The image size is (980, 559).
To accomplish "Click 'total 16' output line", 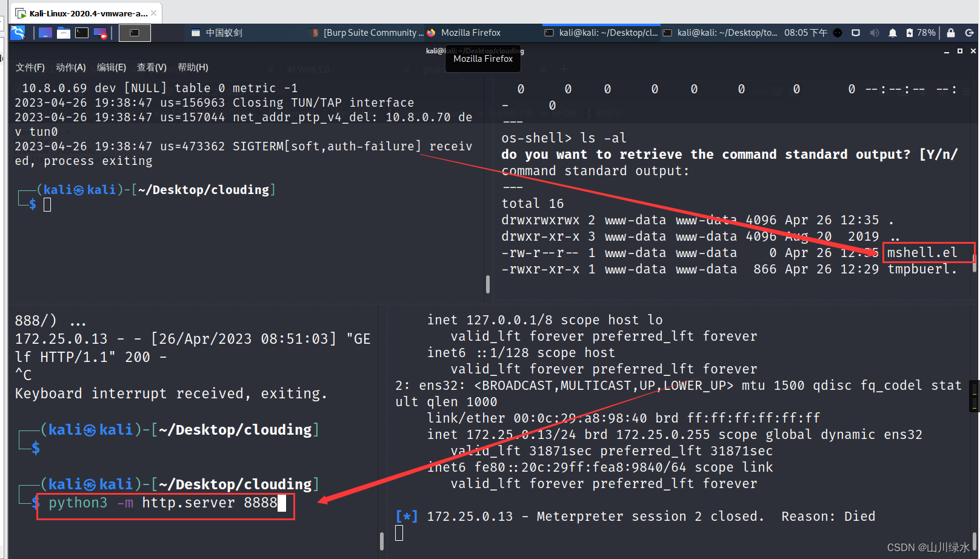I will coord(533,203).
